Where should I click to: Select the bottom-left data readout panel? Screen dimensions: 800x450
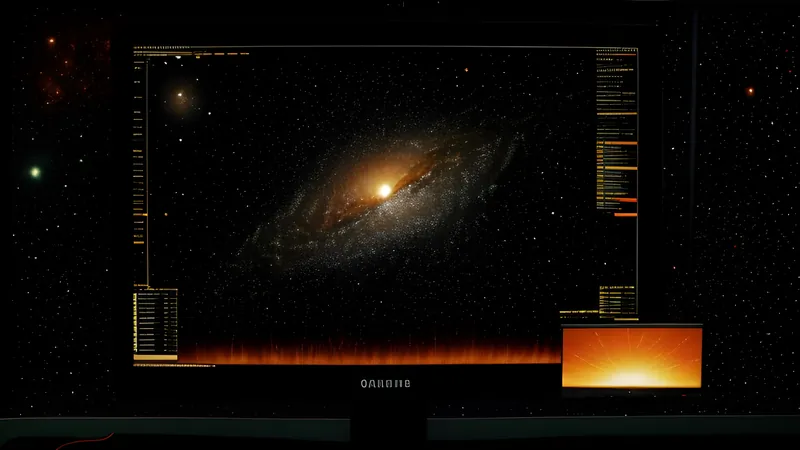[156, 324]
